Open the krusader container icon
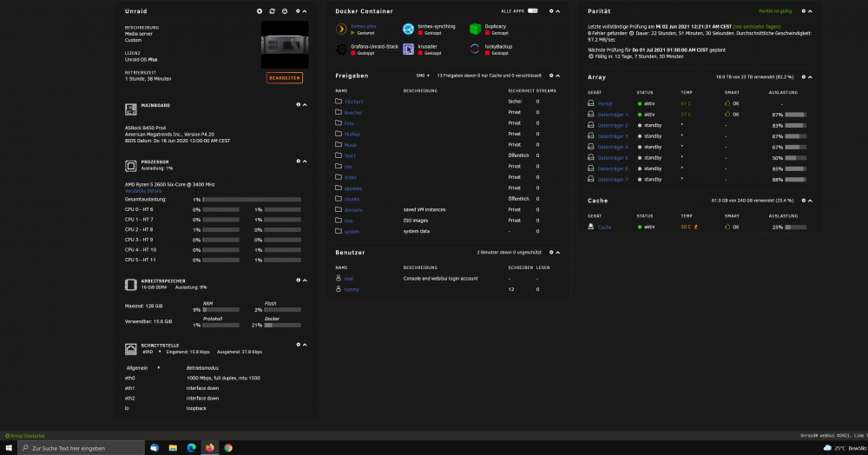 point(408,49)
